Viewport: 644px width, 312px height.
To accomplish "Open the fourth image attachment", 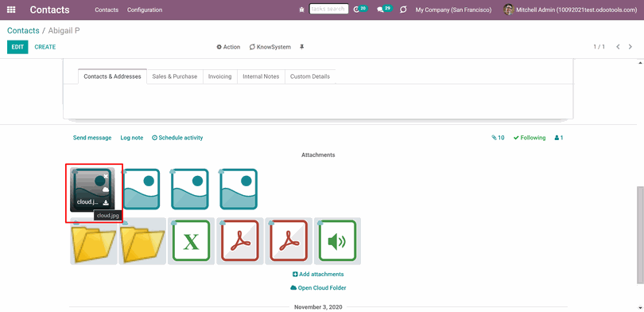I will tap(239, 189).
